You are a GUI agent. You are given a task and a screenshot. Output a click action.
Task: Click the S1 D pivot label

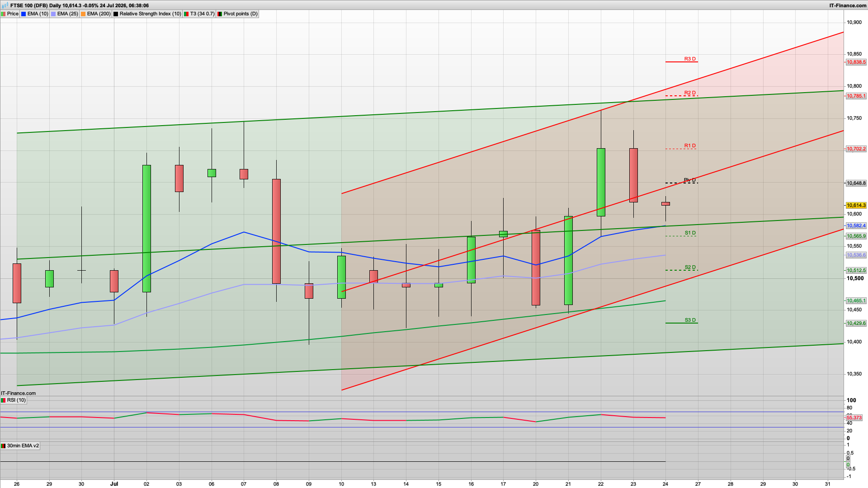[x=690, y=233]
